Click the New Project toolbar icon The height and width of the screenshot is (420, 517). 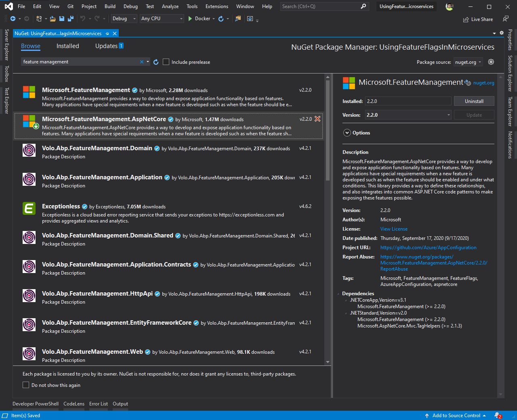pyautogui.click(x=39, y=19)
